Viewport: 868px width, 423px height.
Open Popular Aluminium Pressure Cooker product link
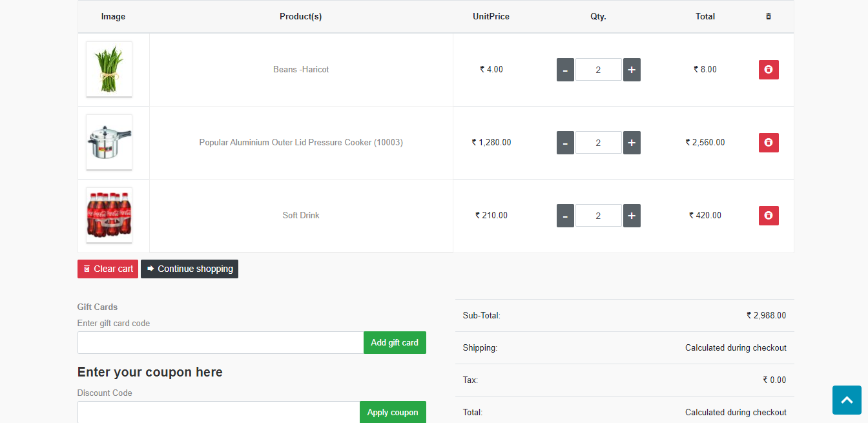(x=301, y=143)
